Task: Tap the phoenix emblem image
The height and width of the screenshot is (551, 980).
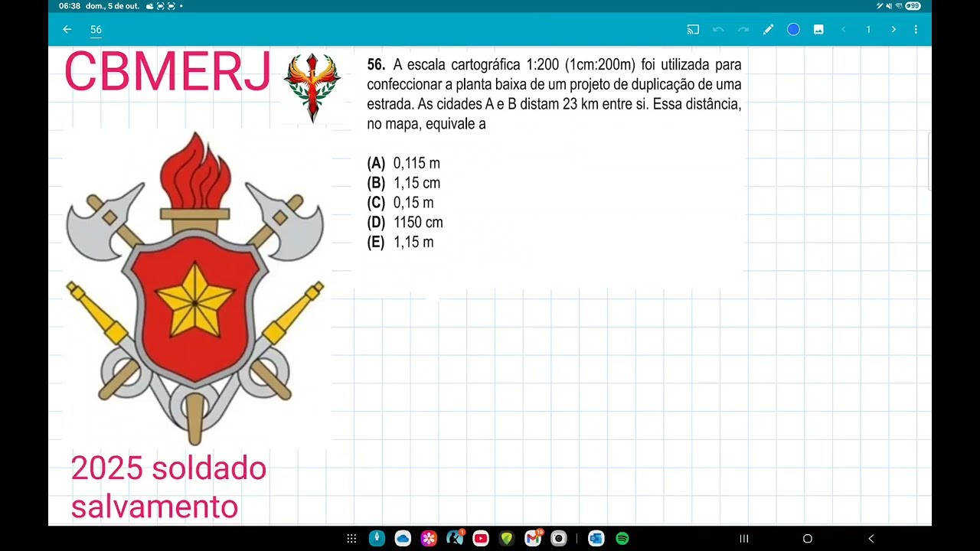Action: [x=312, y=86]
